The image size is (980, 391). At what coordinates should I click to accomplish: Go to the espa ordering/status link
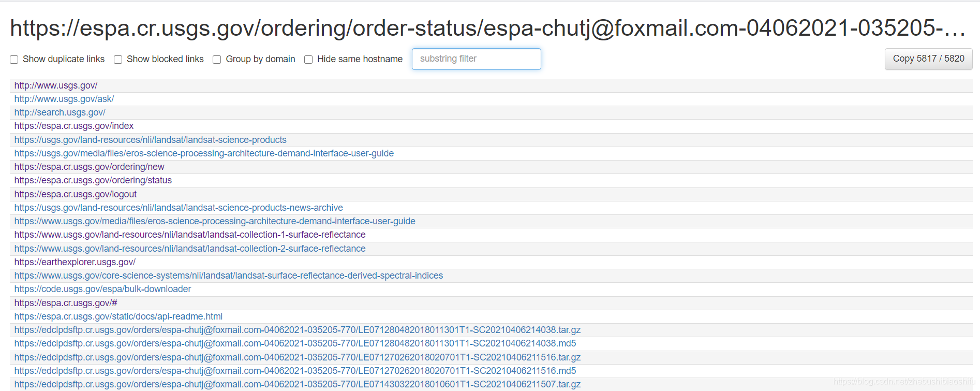93,180
